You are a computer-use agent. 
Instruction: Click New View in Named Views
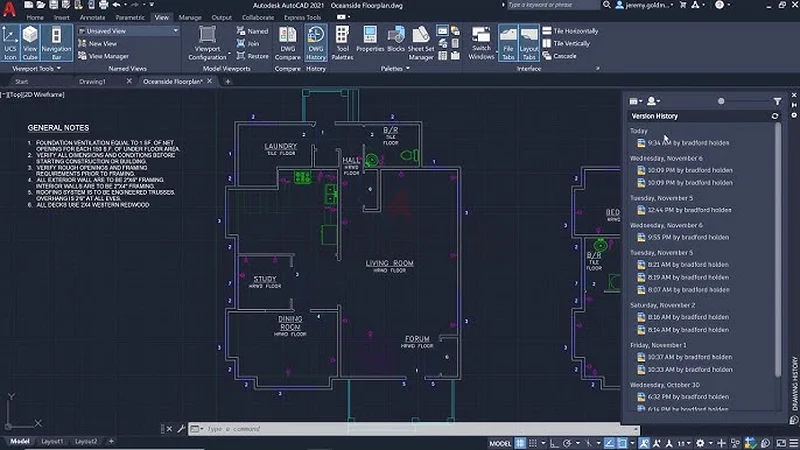click(x=98, y=43)
